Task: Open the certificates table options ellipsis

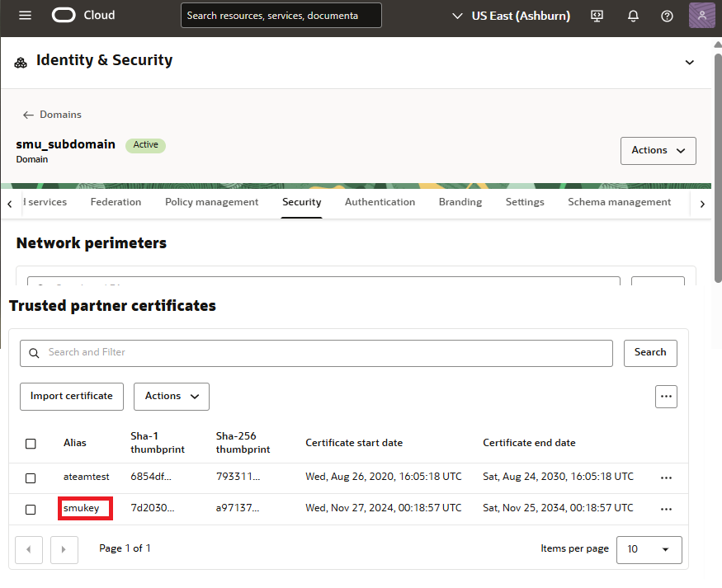Action: [666, 397]
